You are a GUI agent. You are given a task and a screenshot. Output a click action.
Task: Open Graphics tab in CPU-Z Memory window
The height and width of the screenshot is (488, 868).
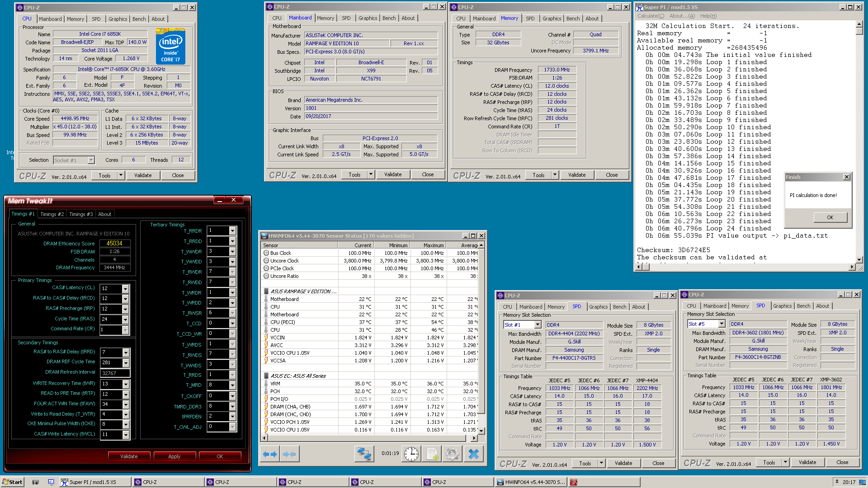[x=552, y=19]
